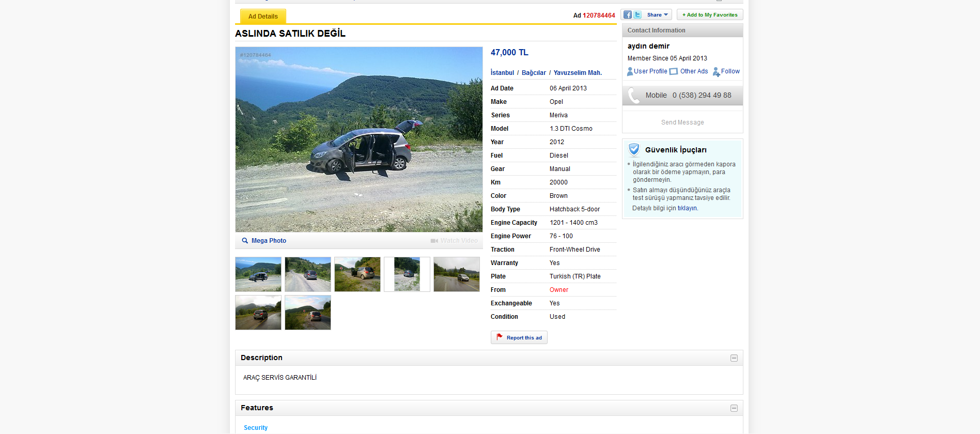Screen dimensions: 980x434
Task: Select first thumbnail with open car doors
Action: (258, 274)
